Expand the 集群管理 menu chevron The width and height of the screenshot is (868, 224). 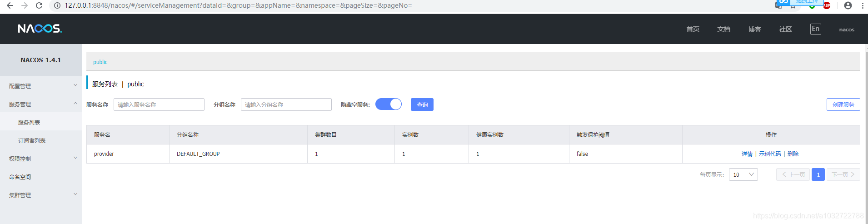pyautogui.click(x=75, y=194)
